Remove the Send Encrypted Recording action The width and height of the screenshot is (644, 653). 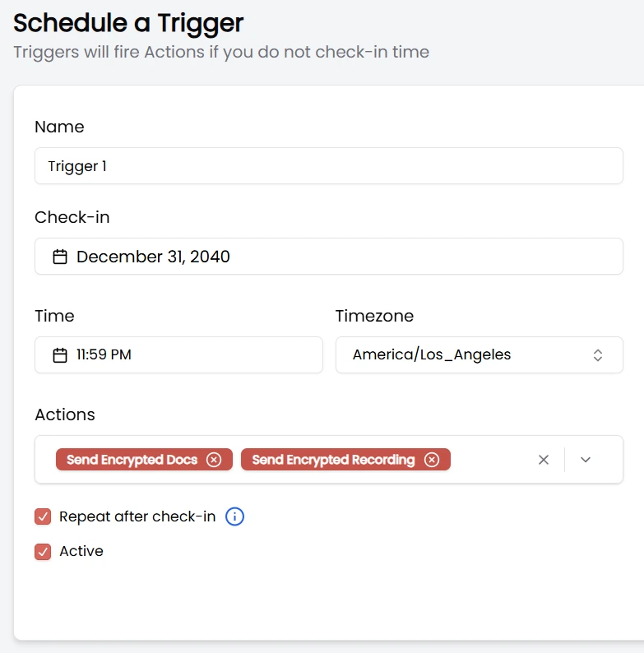(x=432, y=460)
